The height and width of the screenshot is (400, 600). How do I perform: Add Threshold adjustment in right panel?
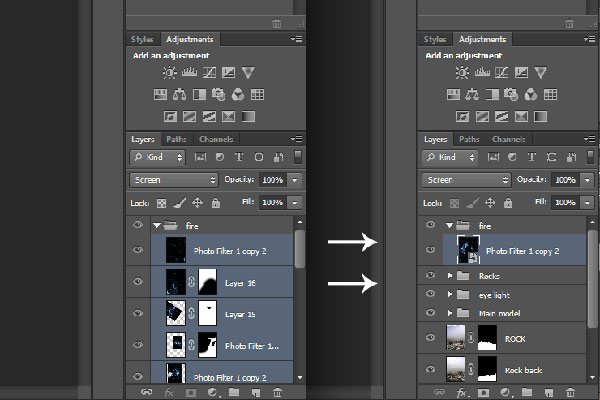pos(502,116)
